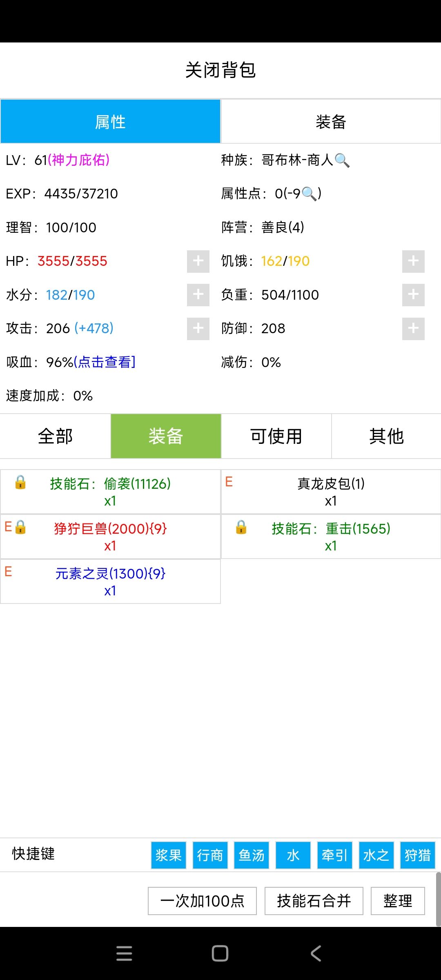Image resolution: width=441 pixels, height=980 pixels.
Task: Switch to the 装备 top tab
Action: point(331,122)
